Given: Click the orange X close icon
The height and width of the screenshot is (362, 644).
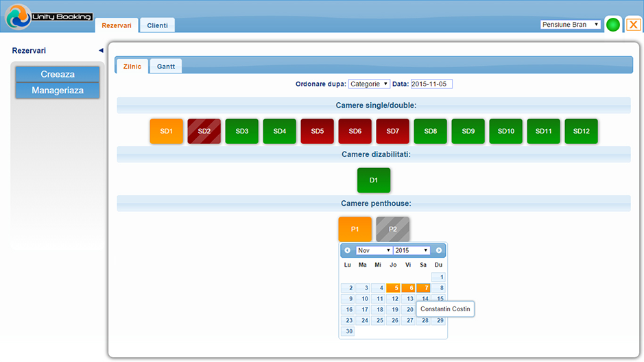Looking at the screenshot, I should pos(634,25).
